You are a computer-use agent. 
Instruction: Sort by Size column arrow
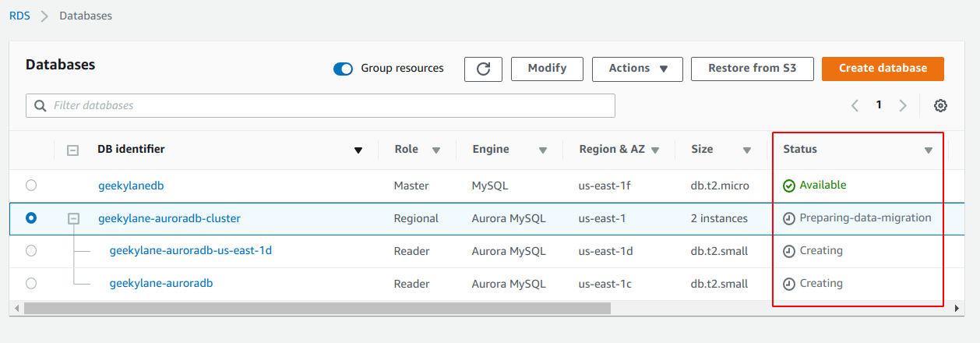(747, 150)
